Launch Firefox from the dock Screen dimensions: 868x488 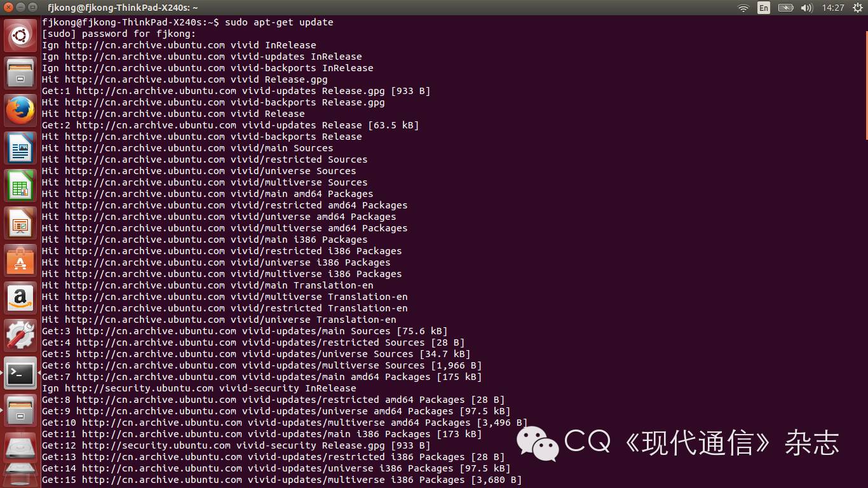pyautogui.click(x=20, y=111)
